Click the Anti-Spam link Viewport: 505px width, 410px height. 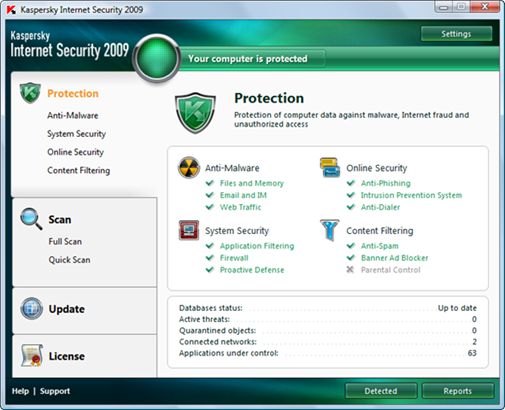(x=380, y=246)
